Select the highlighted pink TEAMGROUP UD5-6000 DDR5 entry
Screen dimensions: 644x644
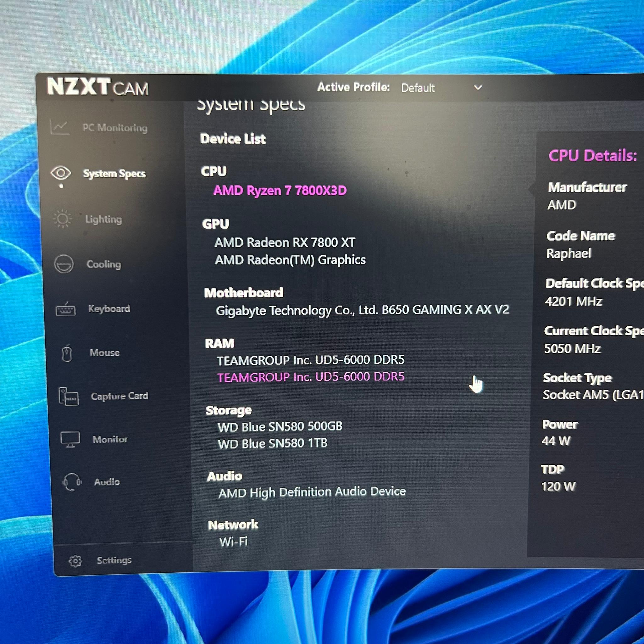311,377
